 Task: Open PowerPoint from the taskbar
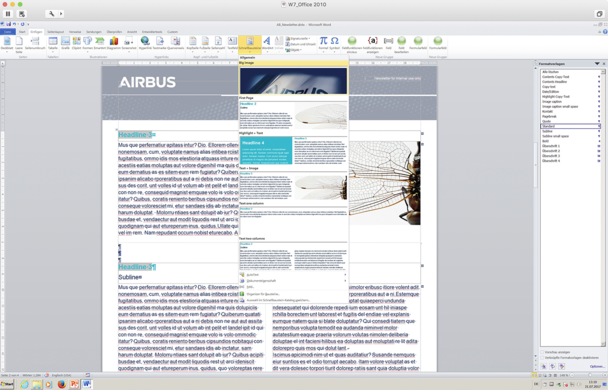point(74,384)
